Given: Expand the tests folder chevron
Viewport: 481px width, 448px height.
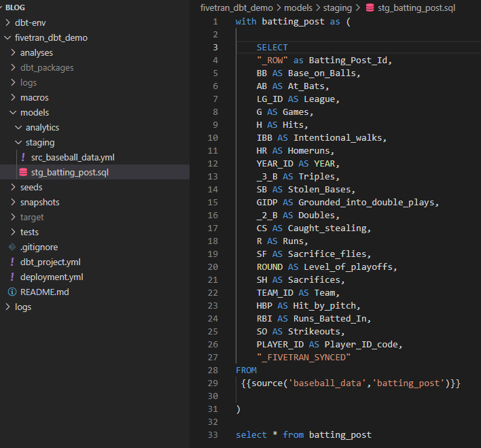Looking at the screenshot, I should [13, 232].
